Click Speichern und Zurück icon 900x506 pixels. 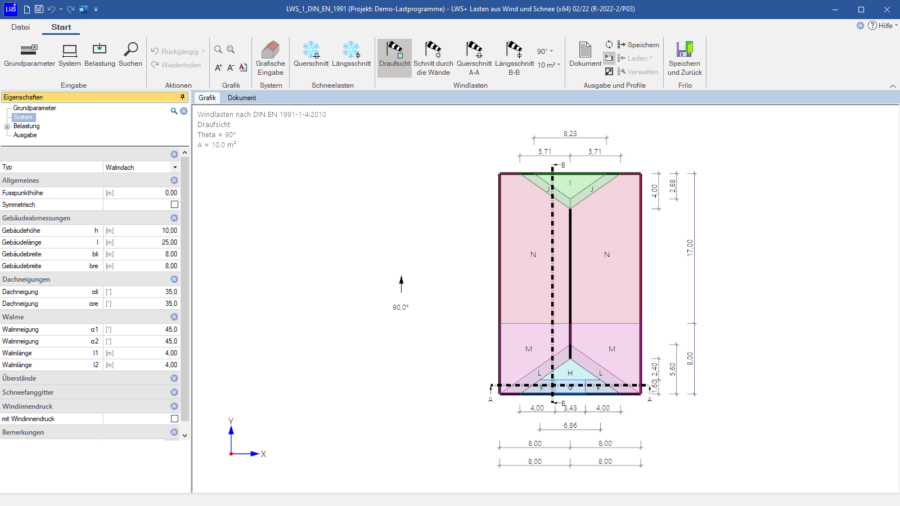click(684, 57)
